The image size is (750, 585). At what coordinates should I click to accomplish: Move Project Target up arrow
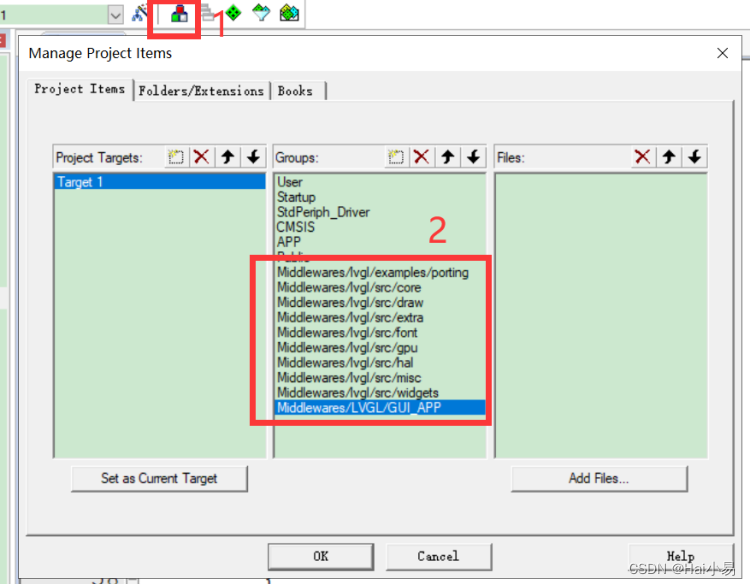pos(228,157)
